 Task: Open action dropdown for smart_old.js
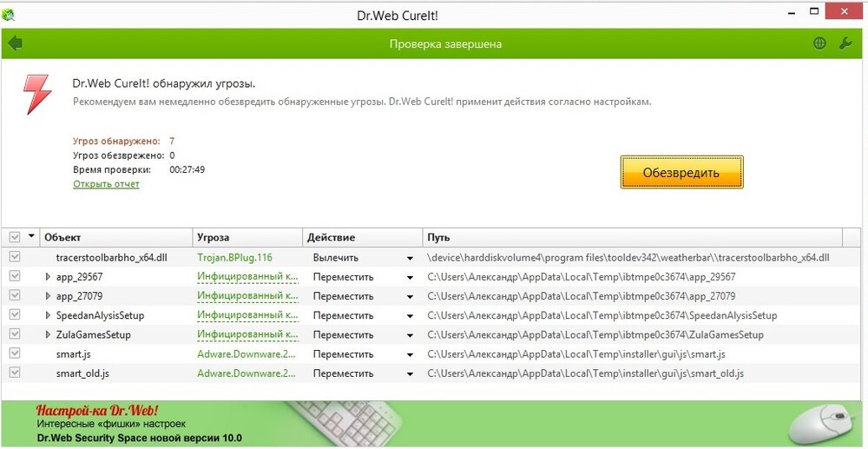[x=410, y=375]
